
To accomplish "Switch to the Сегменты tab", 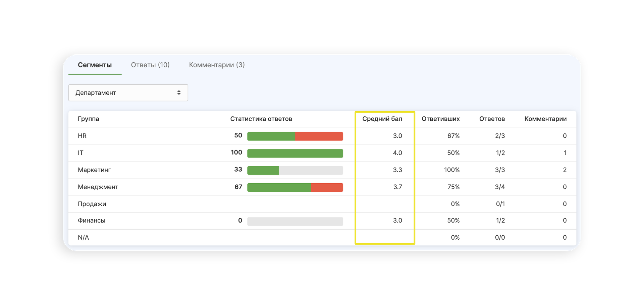I will (x=95, y=65).
